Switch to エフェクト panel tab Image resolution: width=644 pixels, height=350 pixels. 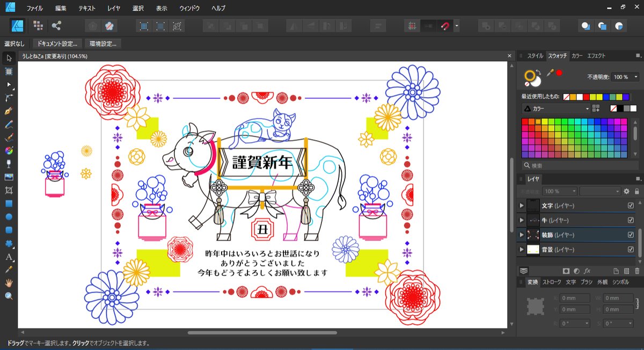click(596, 55)
